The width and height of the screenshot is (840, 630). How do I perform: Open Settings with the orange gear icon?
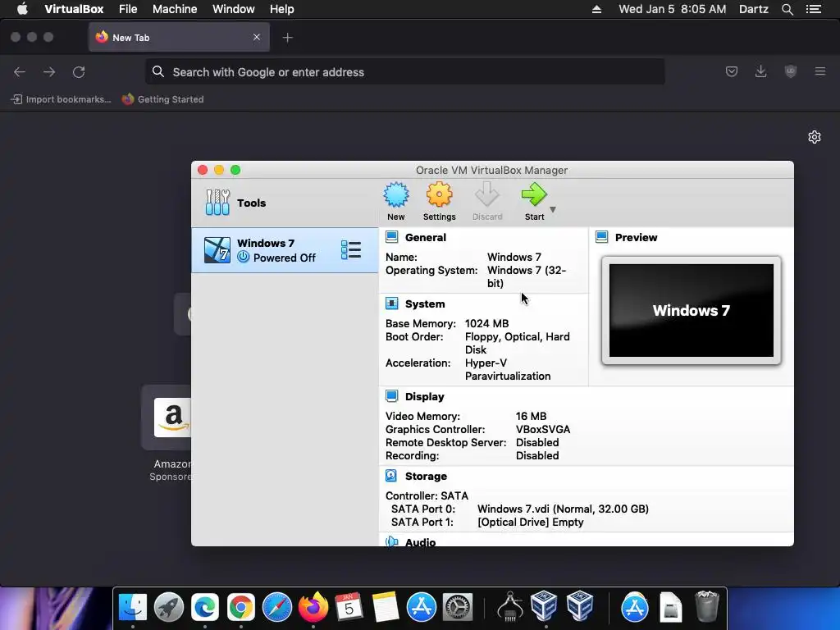pos(440,195)
